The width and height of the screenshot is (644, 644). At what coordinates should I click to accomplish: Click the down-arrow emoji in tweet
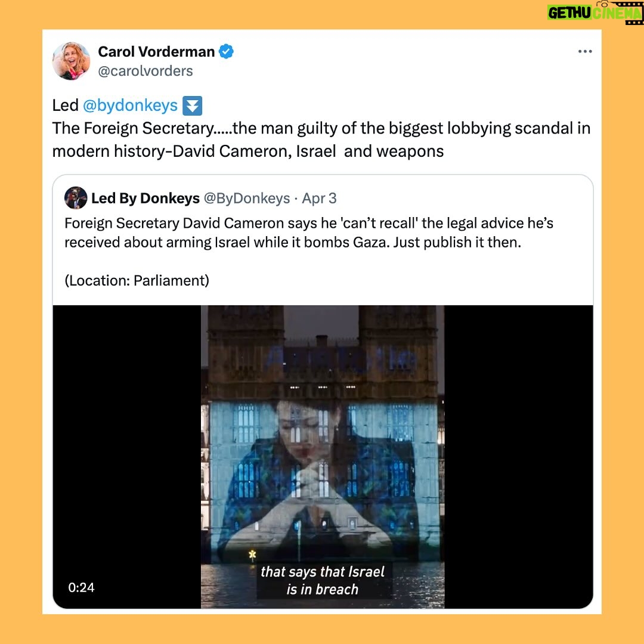point(192,106)
